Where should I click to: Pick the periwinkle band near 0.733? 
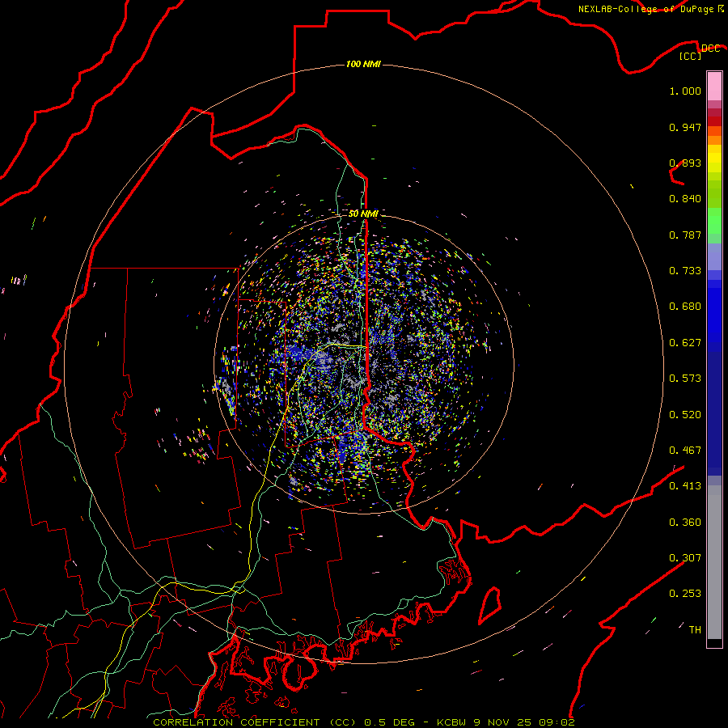point(714,256)
